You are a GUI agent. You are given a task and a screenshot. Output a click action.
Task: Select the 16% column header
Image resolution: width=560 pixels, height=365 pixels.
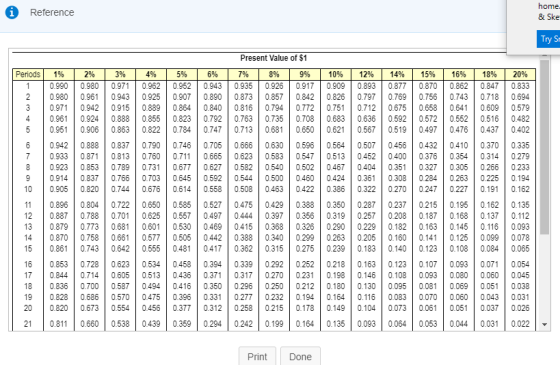459,74
